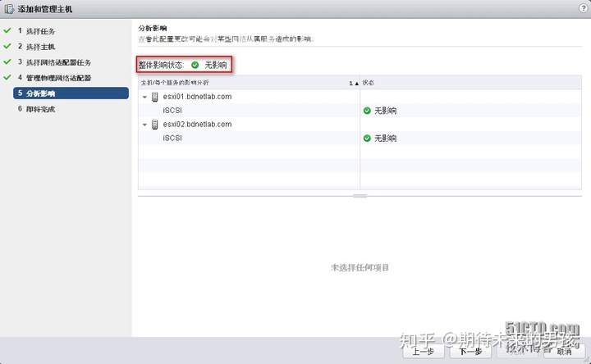Click the 取消 cancel button
This screenshot has width=591, height=364.
(564, 351)
